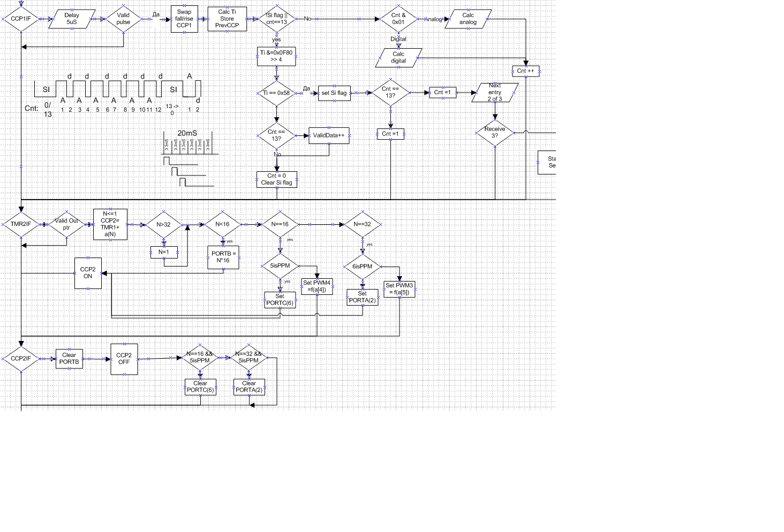Click the Clear PORTC(6) box

click(x=200, y=387)
